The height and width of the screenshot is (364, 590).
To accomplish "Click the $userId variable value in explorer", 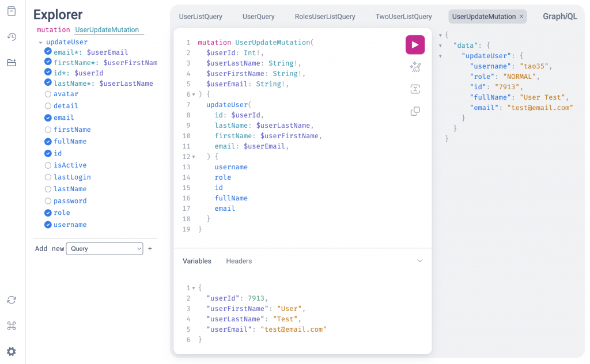I will point(89,73).
